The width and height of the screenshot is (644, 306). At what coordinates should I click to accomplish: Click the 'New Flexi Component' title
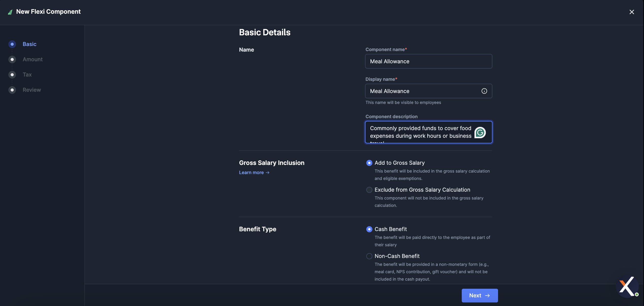[48, 12]
